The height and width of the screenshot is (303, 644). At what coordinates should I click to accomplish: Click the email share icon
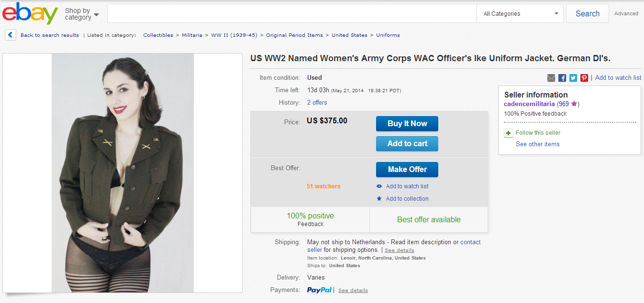[x=551, y=78]
